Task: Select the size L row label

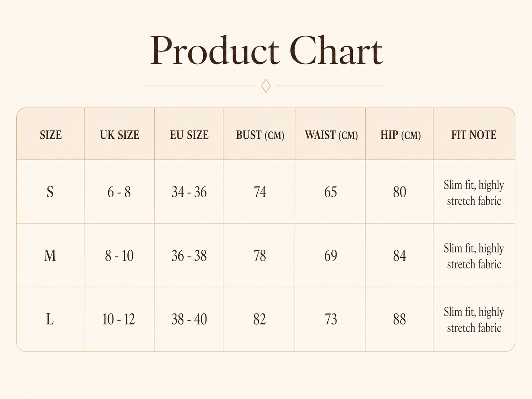Action: coord(50,319)
